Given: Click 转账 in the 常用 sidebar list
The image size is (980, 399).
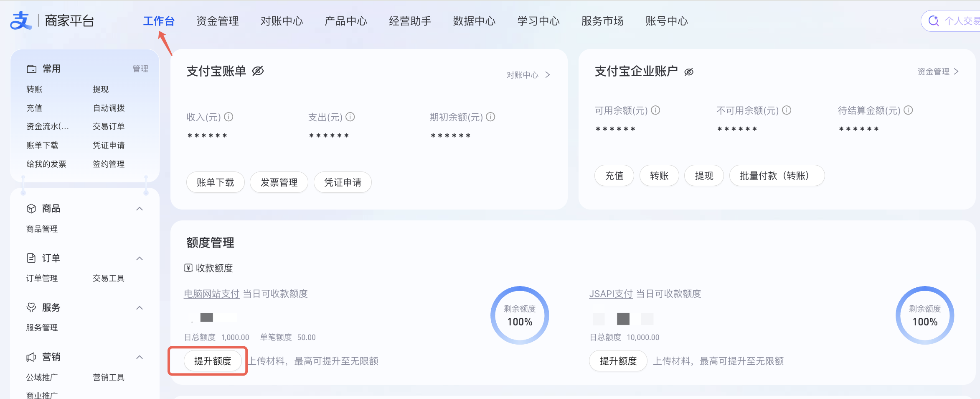Looking at the screenshot, I should click(34, 90).
